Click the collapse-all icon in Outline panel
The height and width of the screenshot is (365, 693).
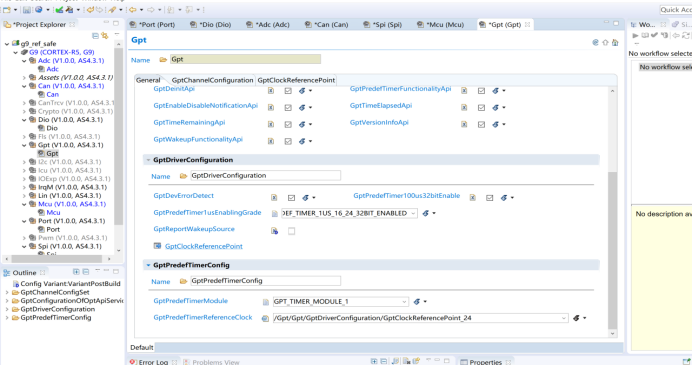click(86, 272)
